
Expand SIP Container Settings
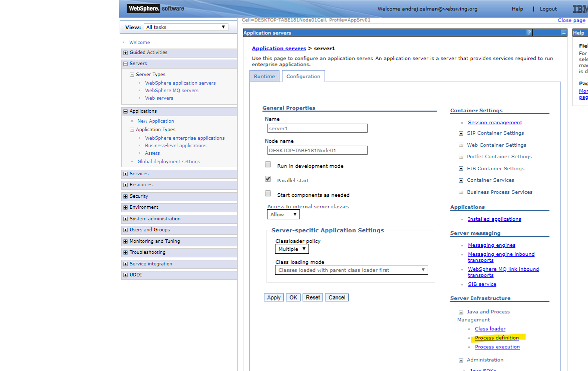coord(461,133)
